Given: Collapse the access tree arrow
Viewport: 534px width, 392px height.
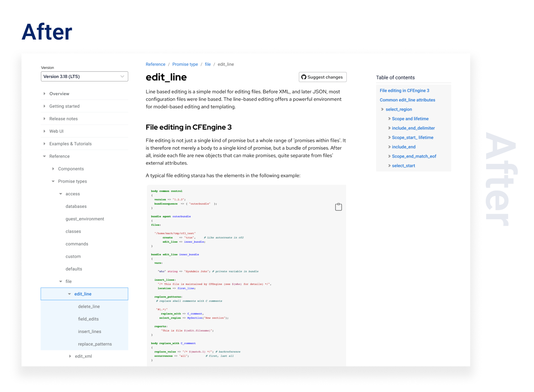Looking at the screenshot, I should tap(61, 194).
